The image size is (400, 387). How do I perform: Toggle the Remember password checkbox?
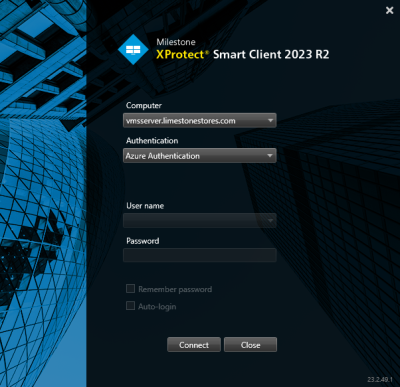tap(130, 289)
